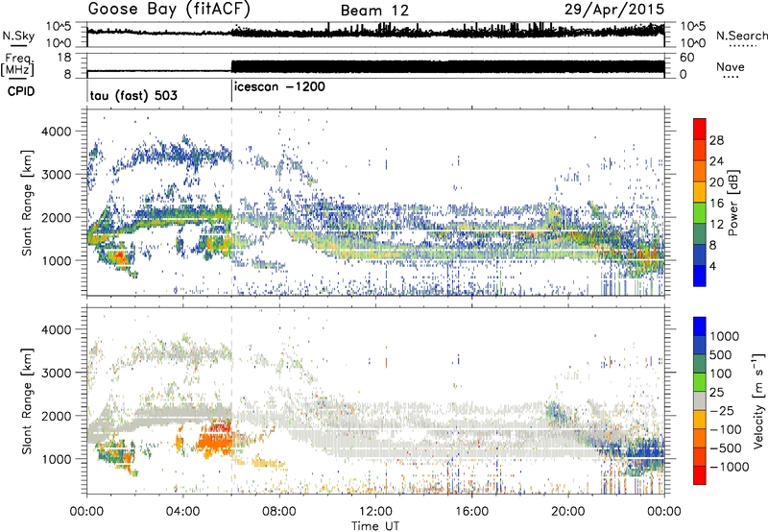The image size is (768, 532).
Task: Click the 'Goose Bay (fitACF)' title text
Action: click(x=169, y=10)
